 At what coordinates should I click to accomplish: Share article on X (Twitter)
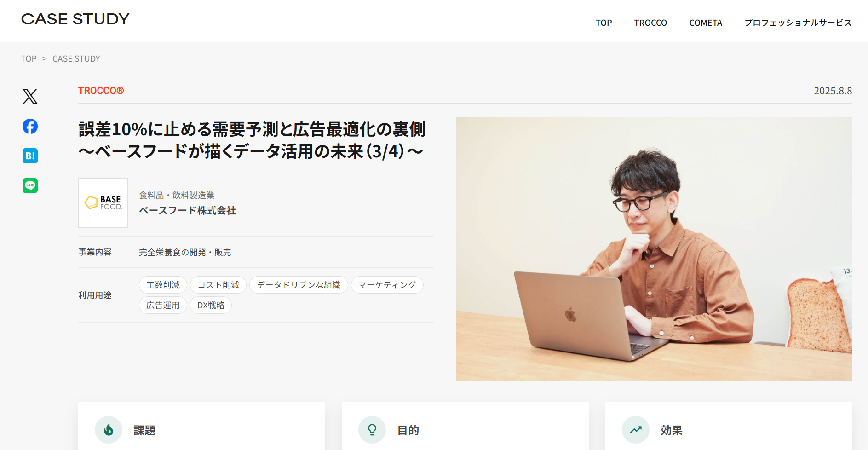pyautogui.click(x=30, y=96)
